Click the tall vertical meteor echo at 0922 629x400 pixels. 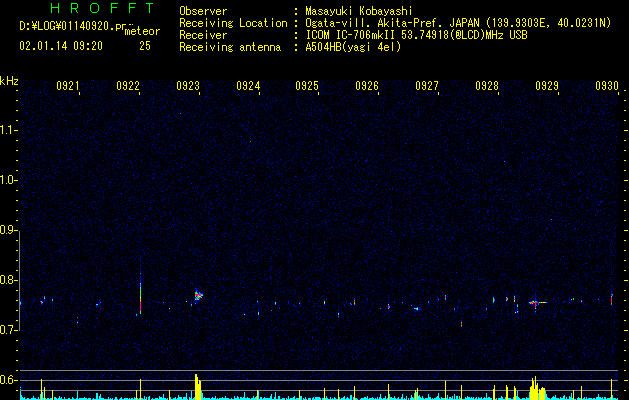(x=140, y=294)
